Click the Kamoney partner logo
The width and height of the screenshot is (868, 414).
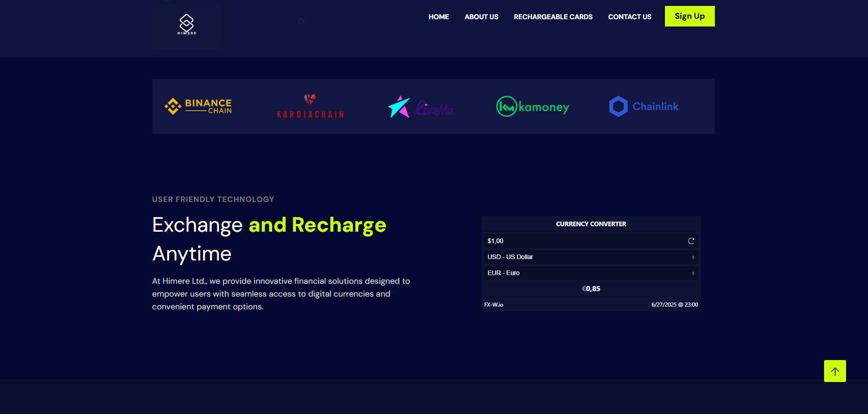[x=533, y=106]
